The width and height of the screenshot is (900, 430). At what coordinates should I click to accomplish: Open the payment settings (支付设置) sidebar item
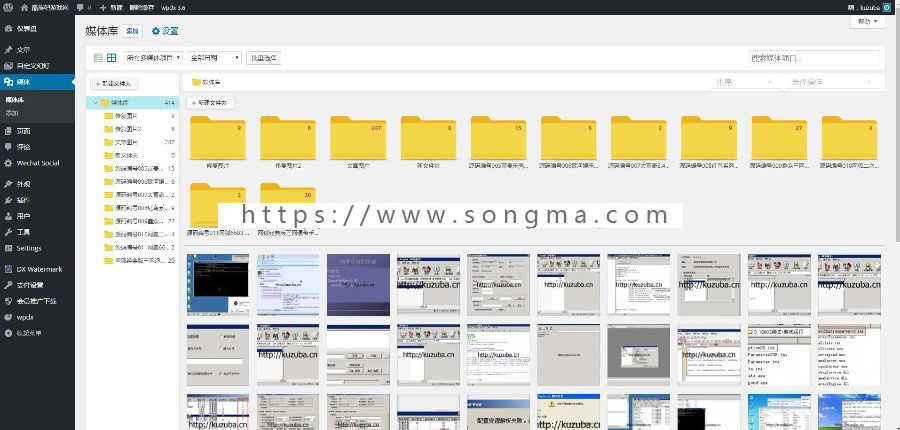point(37,285)
